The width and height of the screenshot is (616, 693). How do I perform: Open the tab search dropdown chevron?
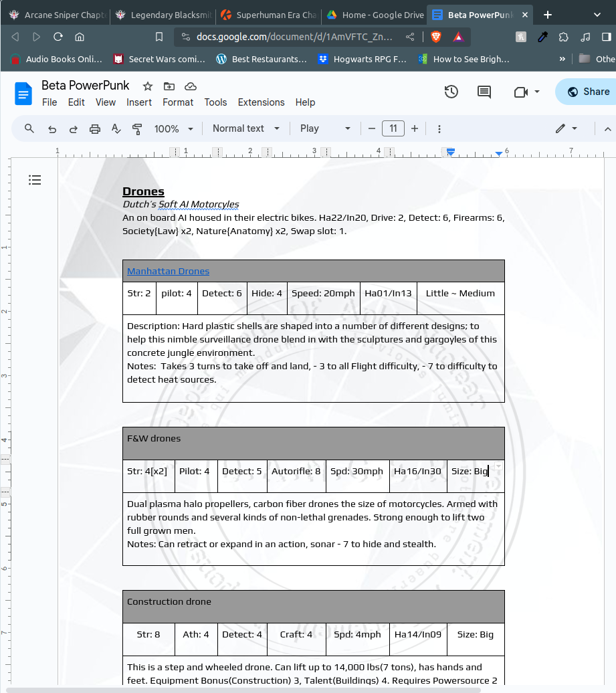point(597,15)
